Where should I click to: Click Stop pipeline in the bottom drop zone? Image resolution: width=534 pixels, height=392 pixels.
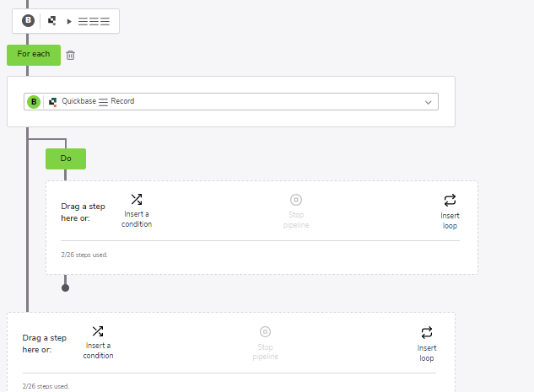click(265, 343)
